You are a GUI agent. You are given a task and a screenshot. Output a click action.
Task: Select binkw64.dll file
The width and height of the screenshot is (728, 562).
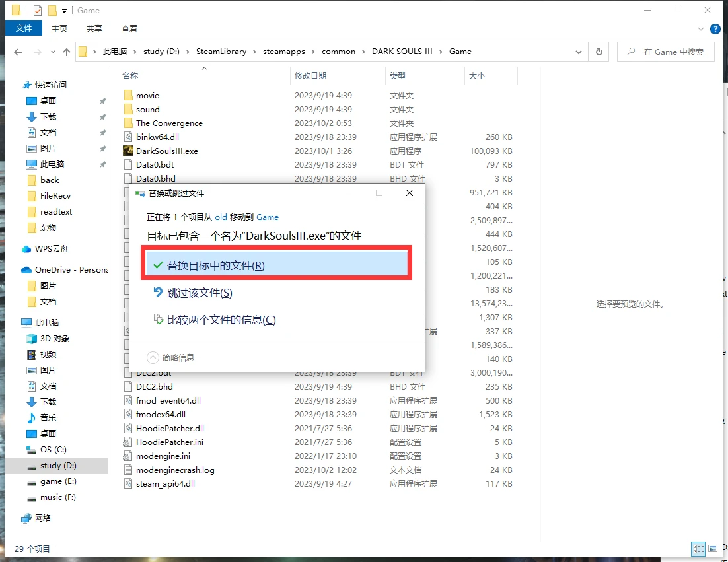point(157,137)
